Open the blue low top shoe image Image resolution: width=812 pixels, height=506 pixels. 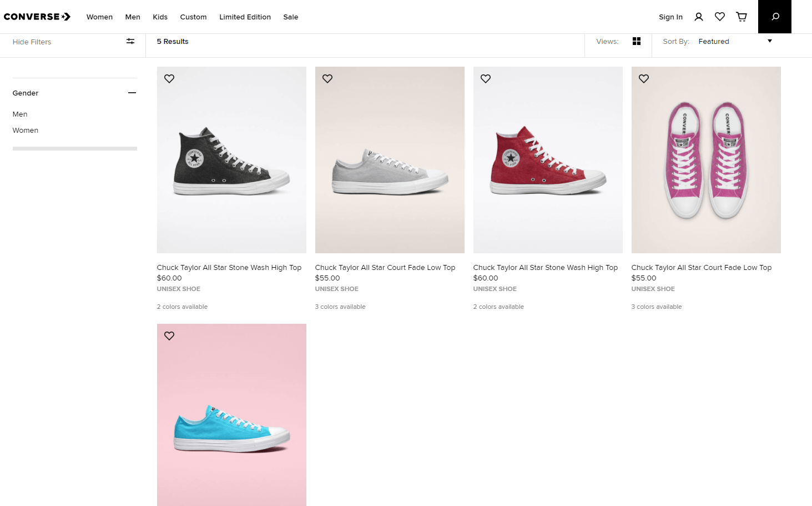[x=231, y=415]
